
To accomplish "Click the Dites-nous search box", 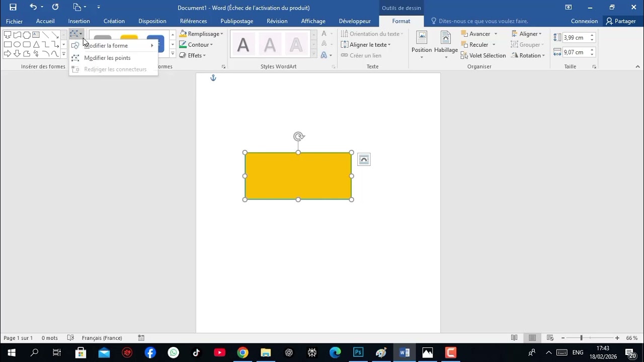I will click(x=483, y=21).
